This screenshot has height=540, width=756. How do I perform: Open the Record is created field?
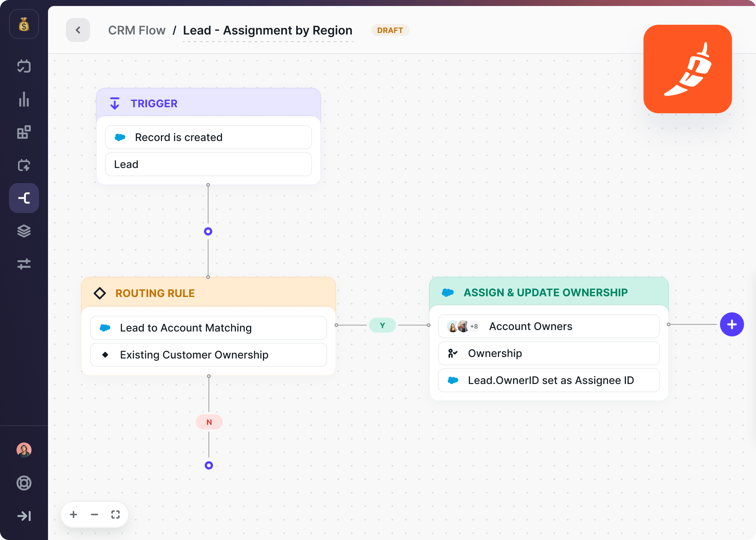pos(208,137)
